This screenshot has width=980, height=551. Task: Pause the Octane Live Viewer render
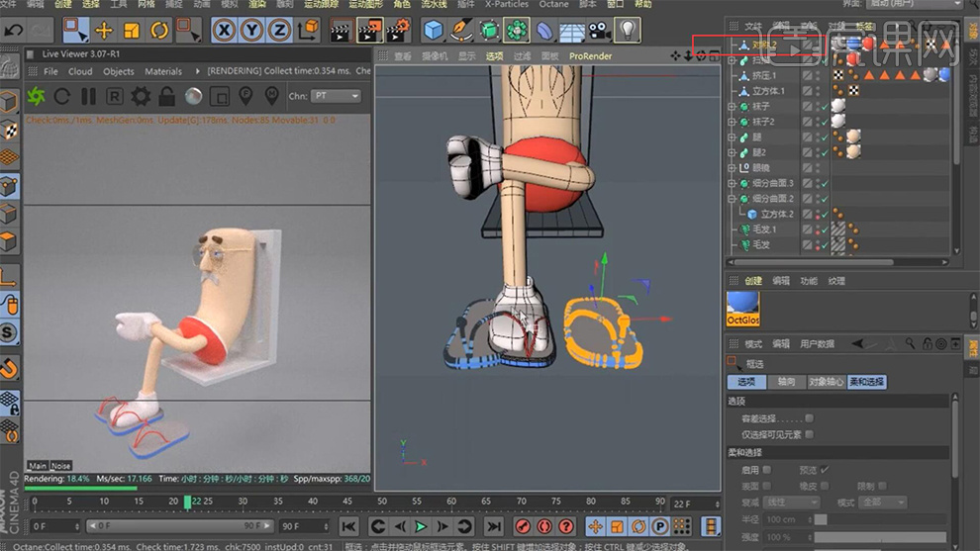[x=89, y=96]
